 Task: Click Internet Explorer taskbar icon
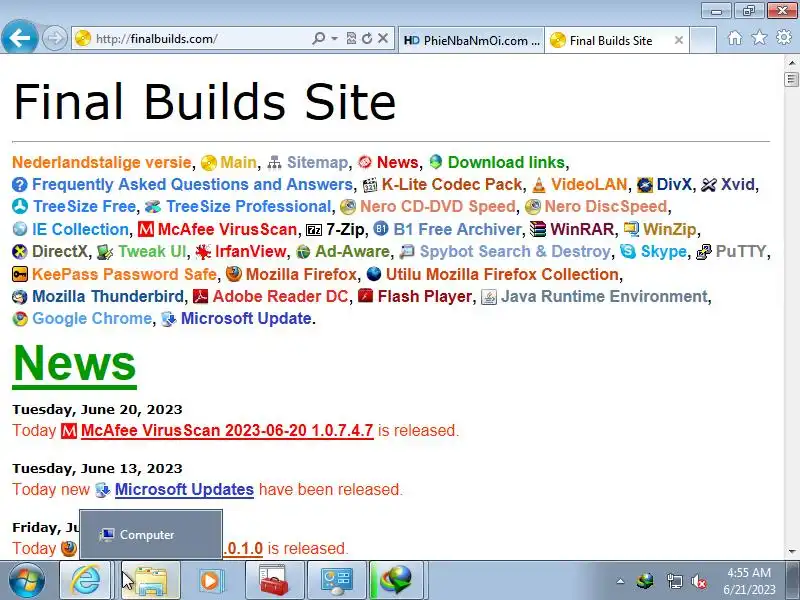click(85, 581)
